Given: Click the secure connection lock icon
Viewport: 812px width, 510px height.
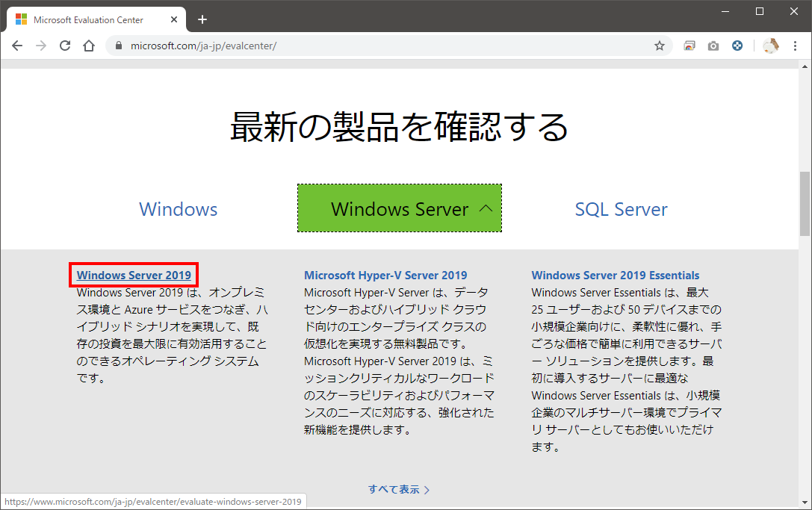Looking at the screenshot, I should click(118, 45).
